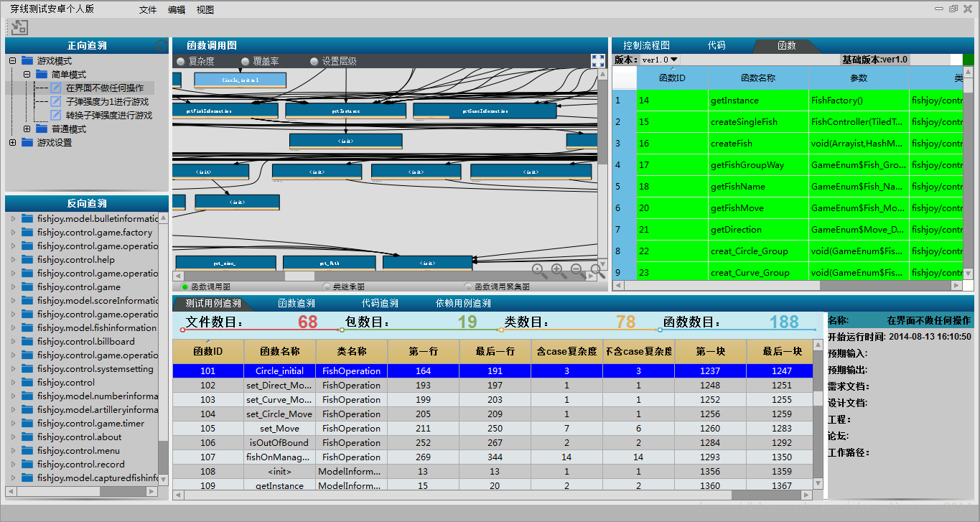The width and height of the screenshot is (980, 522).
Task: Click the zoom-in magnifier with the plus sign
Action: 558,271
